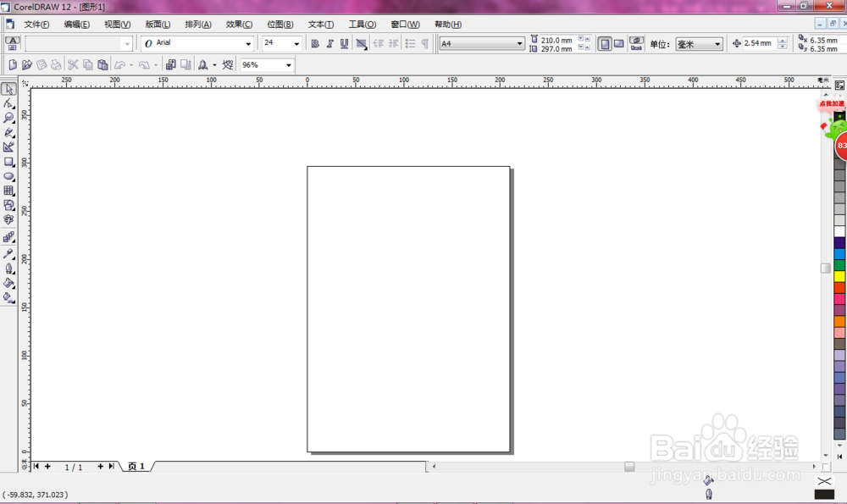Open the 文件(F) menu
Screen dimensions: 847x504
point(36,25)
